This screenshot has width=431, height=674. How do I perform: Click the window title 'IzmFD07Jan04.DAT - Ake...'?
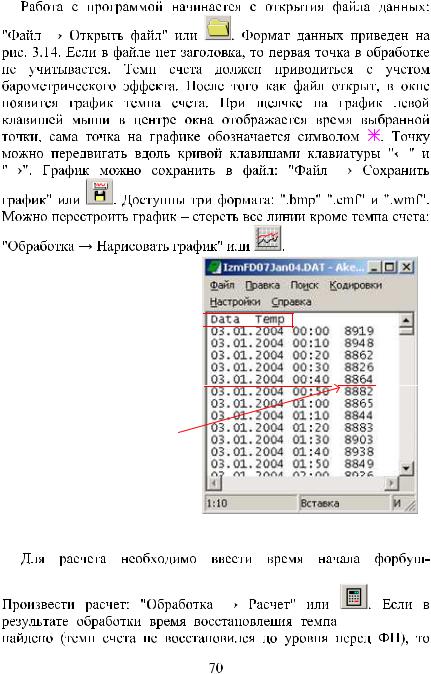pos(293,267)
